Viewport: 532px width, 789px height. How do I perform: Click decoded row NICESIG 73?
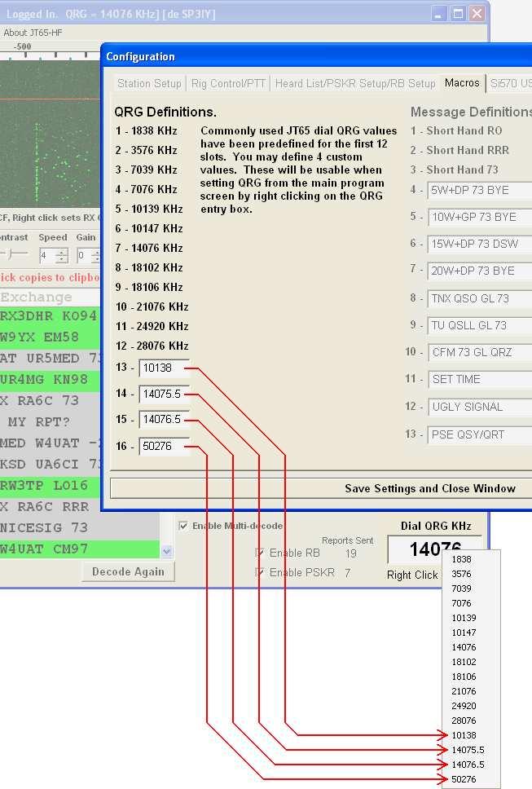pyautogui.click(x=80, y=528)
